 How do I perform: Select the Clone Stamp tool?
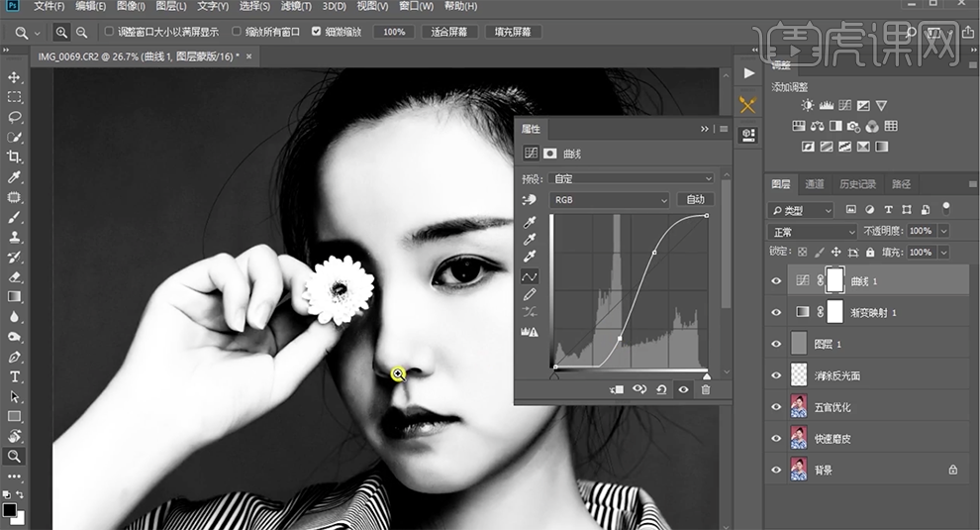14,237
